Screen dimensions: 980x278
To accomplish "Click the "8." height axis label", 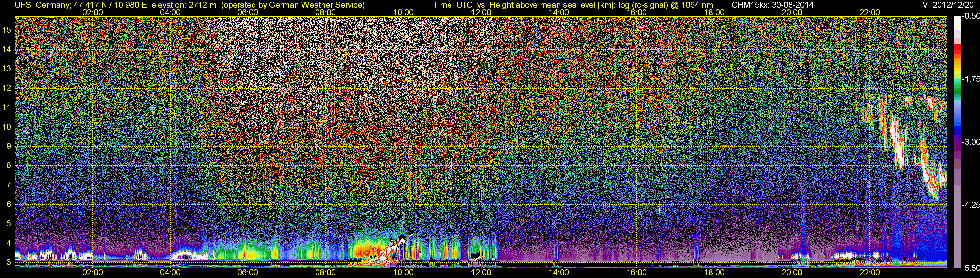I will point(9,166).
